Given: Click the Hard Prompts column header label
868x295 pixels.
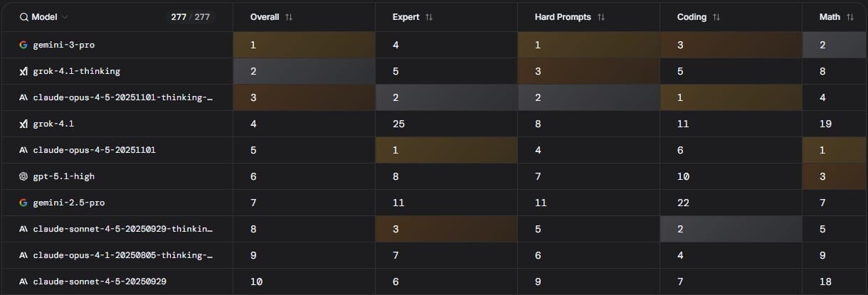Looking at the screenshot, I should 563,17.
